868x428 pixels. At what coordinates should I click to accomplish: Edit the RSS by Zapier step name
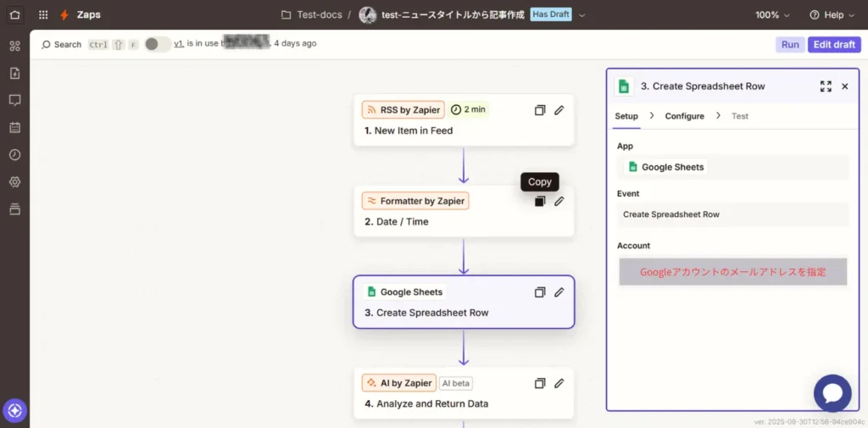pos(559,110)
